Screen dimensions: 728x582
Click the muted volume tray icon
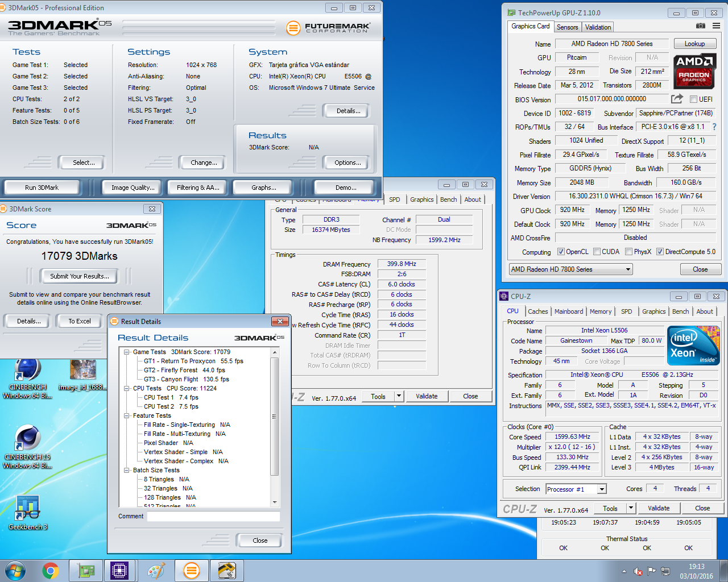point(638,571)
